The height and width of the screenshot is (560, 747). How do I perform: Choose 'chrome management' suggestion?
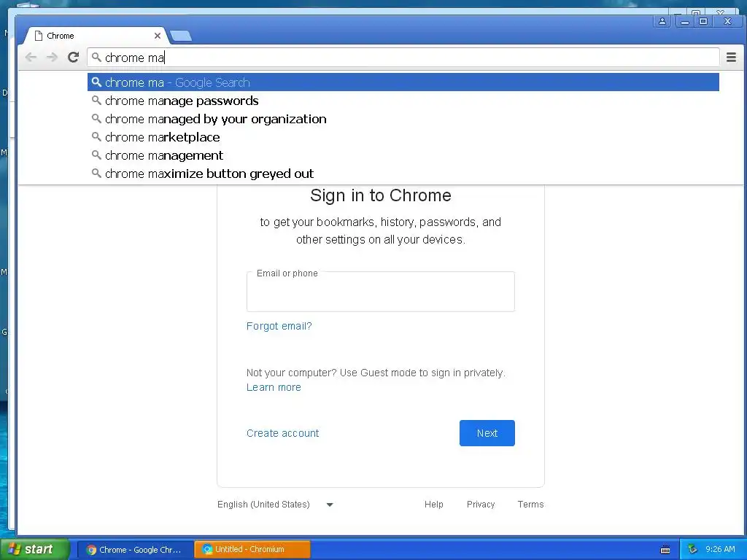[x=403, y=155]
